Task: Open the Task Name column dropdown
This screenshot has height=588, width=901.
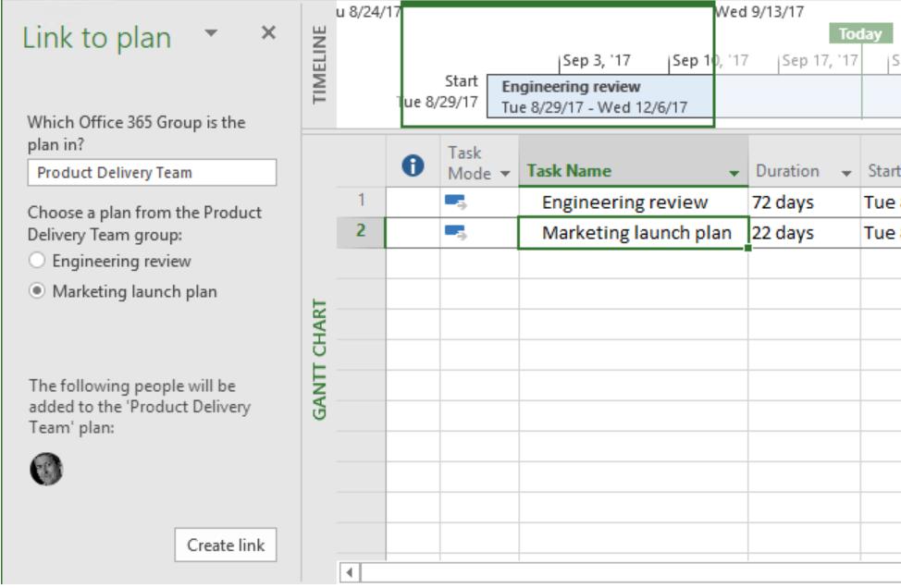Action: coord(734,173)
